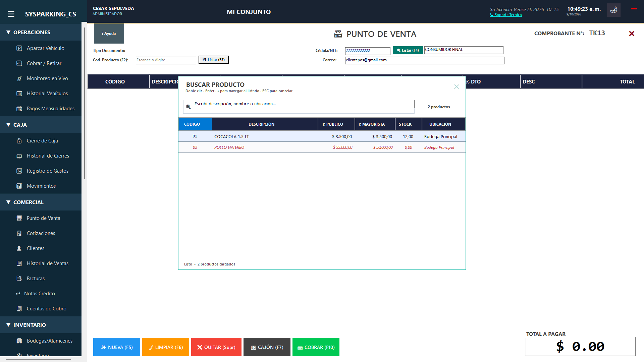The width and height of the screenshot is (644, 362).
Task: Focus the product description search field
Action: 304,104
